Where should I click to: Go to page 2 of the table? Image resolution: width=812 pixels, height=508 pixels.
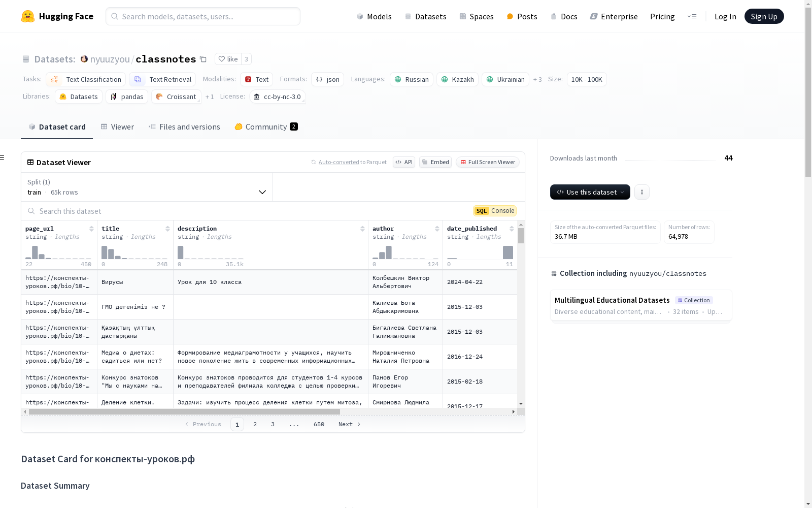click(255, 424)
